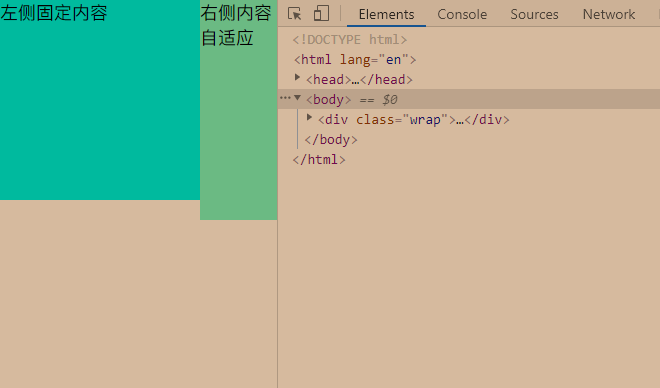Toggle the device toolbar icon

(x=322, y=13)
